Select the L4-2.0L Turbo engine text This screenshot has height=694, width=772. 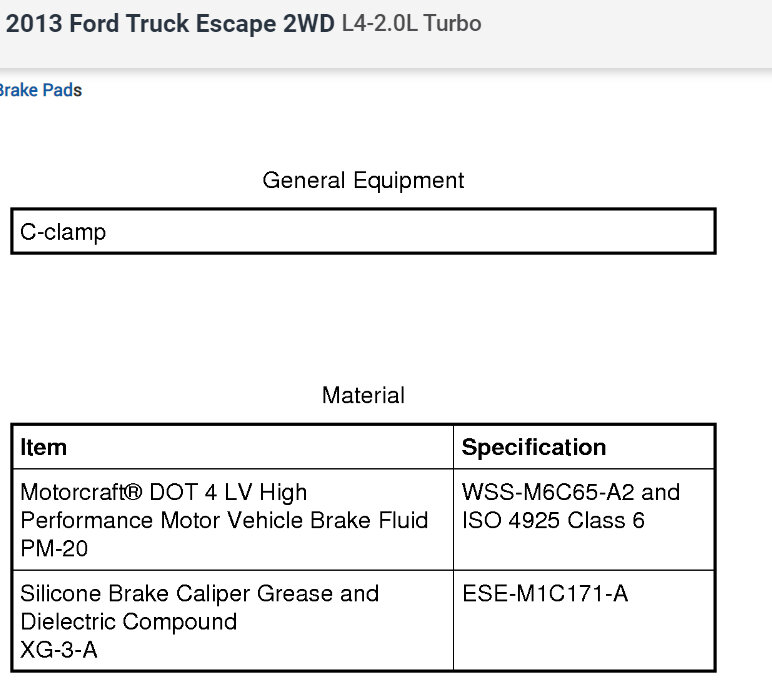pyautogui.click(x=411, y=24)
